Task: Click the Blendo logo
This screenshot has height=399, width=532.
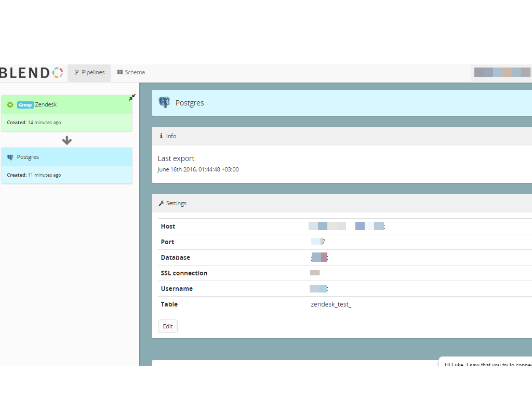Action: (31, 73)
